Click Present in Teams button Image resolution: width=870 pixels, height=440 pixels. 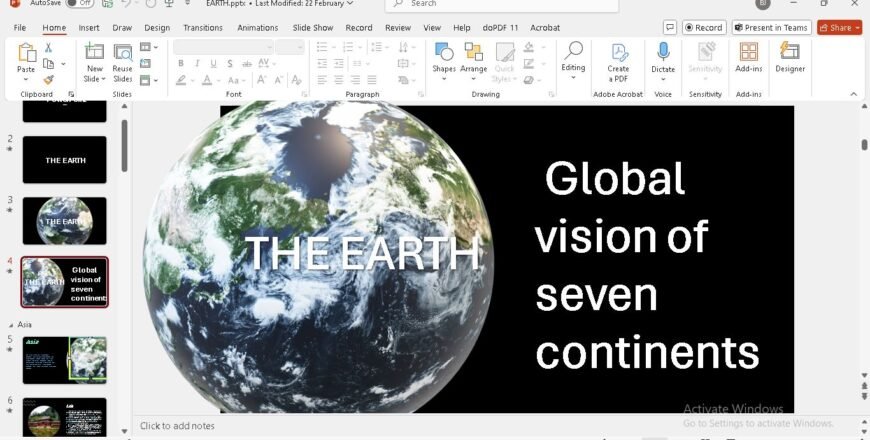pyautogui.click(x=771, y=28)
